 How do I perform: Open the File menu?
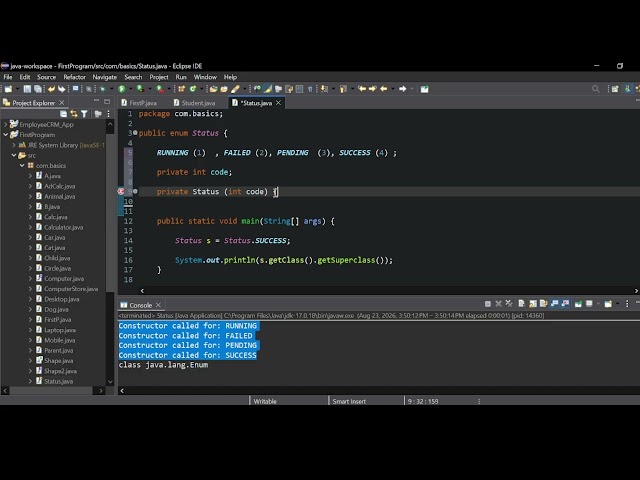8,77
